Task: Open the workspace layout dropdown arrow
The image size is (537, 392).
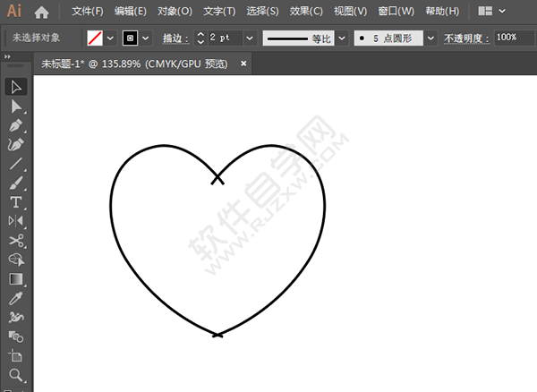Action: [x=502, y=11]
